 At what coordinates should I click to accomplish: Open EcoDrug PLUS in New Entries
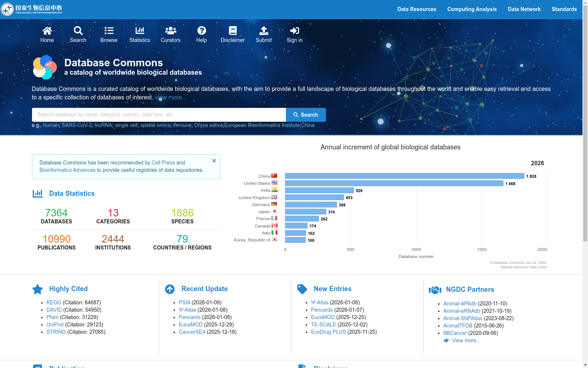tap(329, 332)
